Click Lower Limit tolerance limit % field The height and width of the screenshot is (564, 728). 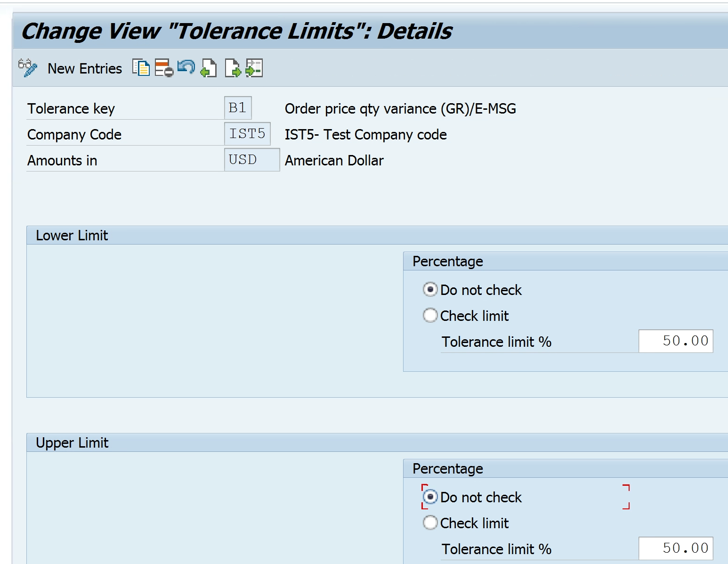coord(676,341)
